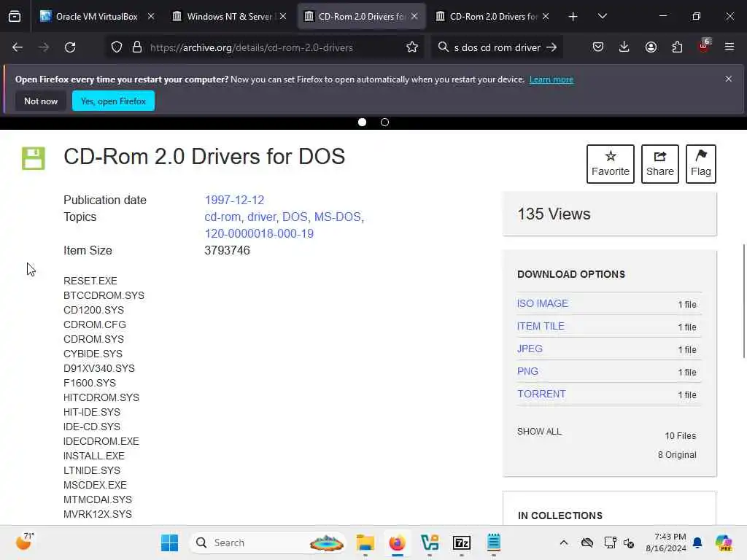Open Firefox account icon
This screenshot has width=747, height=560.
651,47
